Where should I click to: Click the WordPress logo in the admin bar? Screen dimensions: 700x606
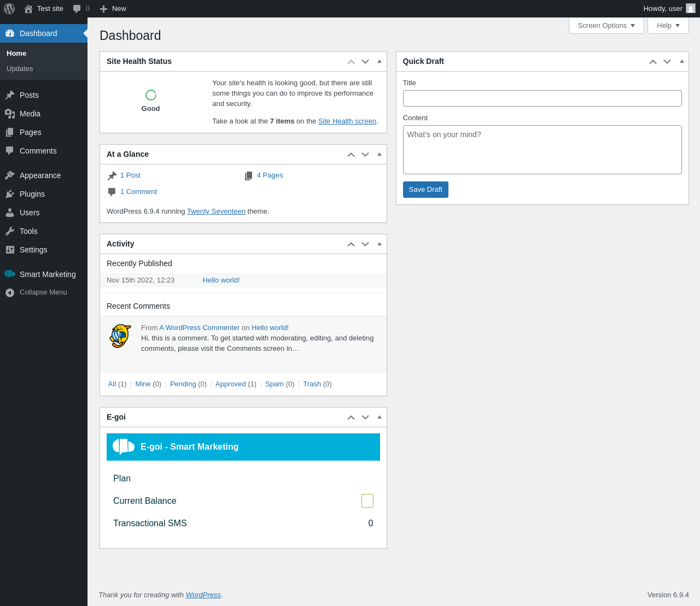[x=9, y=9]
